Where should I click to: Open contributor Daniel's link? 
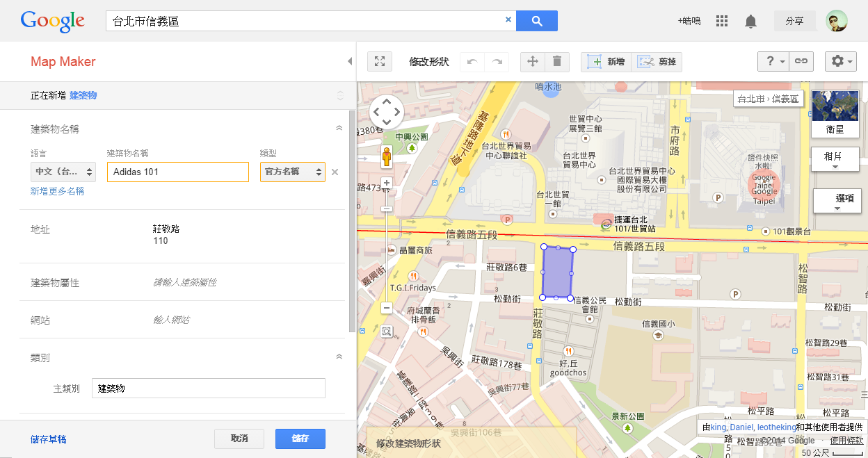tap(741, 427)
